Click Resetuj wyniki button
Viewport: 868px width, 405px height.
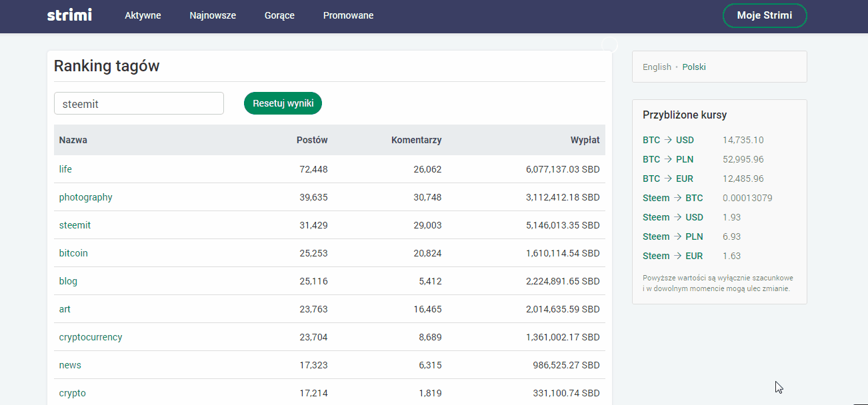pyautogui.click(x=283, y=103)
